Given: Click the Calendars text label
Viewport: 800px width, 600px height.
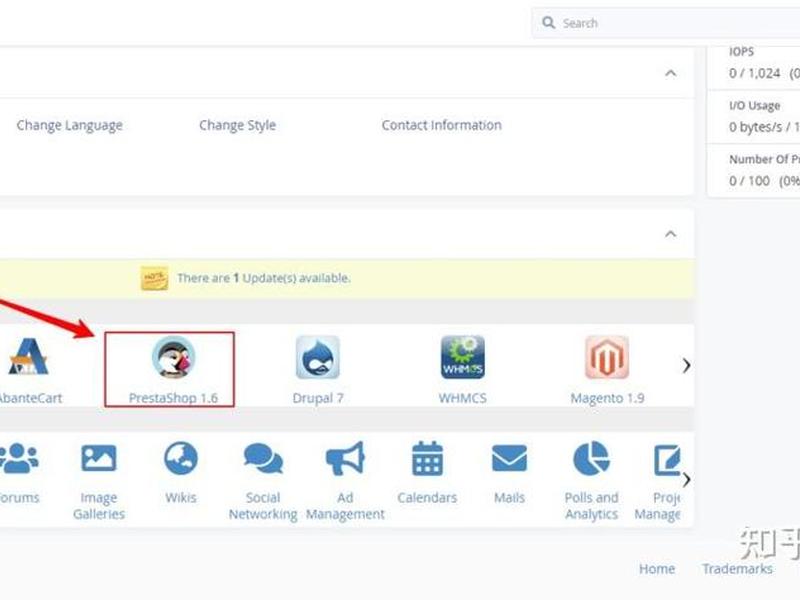Looking at the screenshot, I should point(427,497).
